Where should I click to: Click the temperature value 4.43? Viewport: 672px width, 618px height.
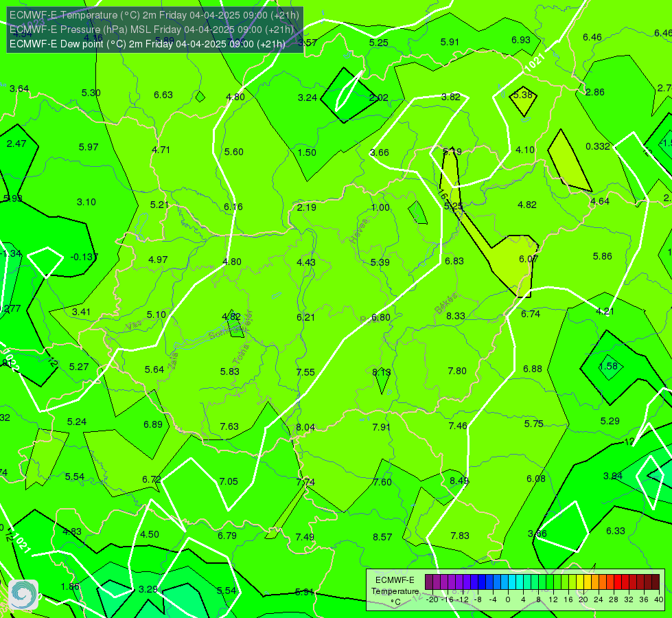click(x=306, y=262)
